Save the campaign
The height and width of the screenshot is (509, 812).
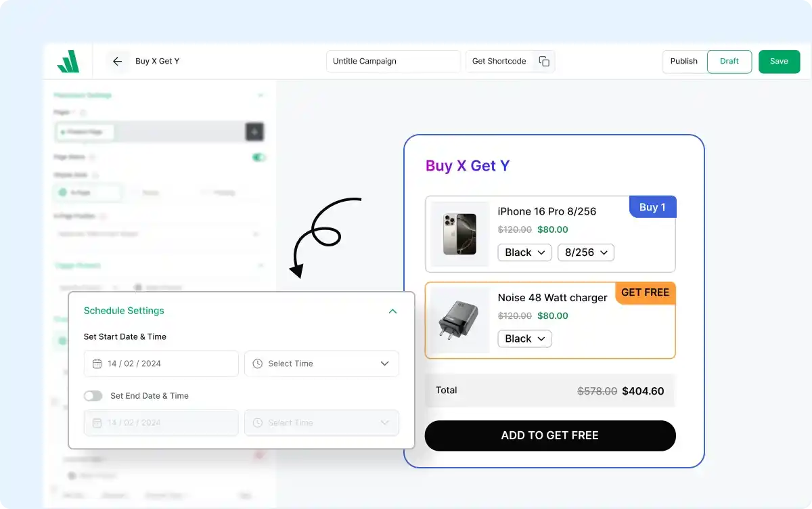coord(779,62)
